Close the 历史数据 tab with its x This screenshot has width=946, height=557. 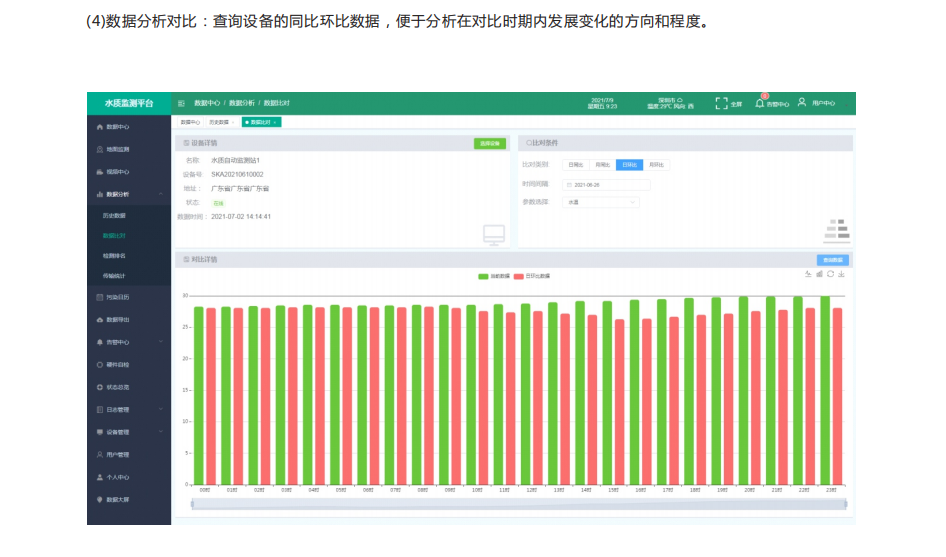(x=233, y=123)
